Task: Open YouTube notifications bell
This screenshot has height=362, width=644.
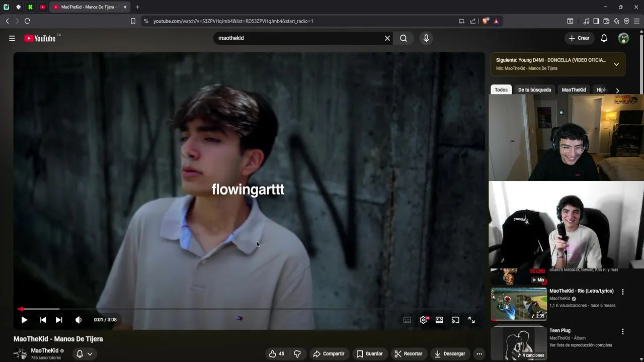Action: tap(604, 38)
